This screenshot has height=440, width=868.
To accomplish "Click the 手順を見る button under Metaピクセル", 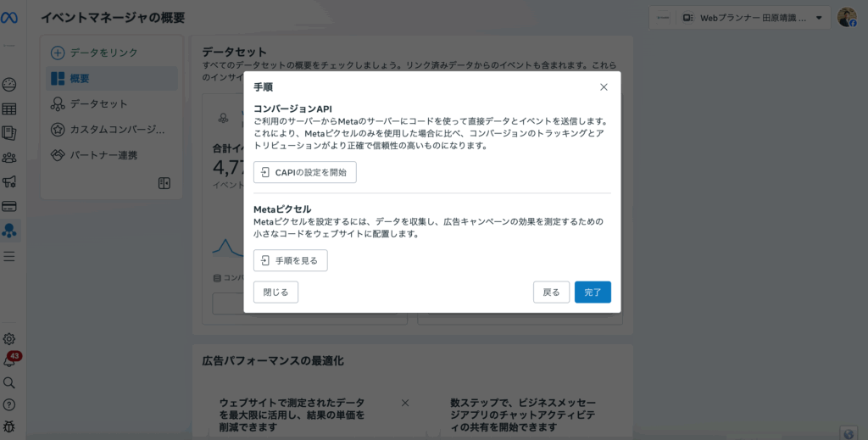I will 290,260.
